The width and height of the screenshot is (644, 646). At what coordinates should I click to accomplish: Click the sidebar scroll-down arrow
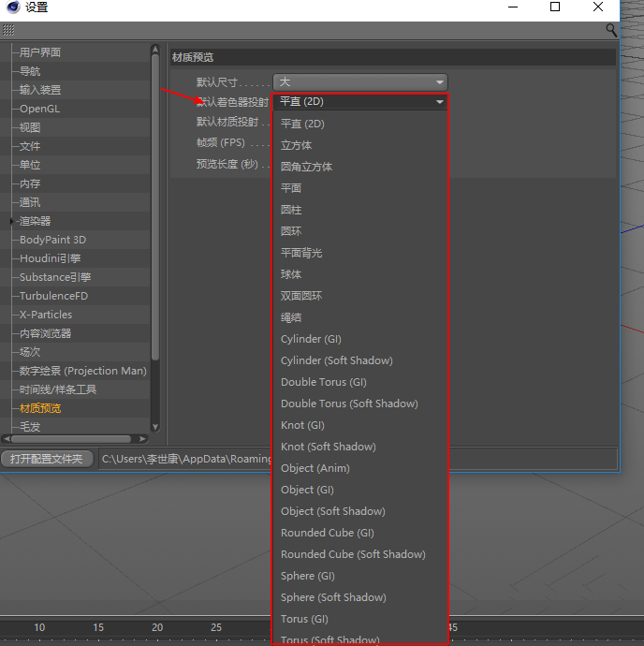(155, 426)
